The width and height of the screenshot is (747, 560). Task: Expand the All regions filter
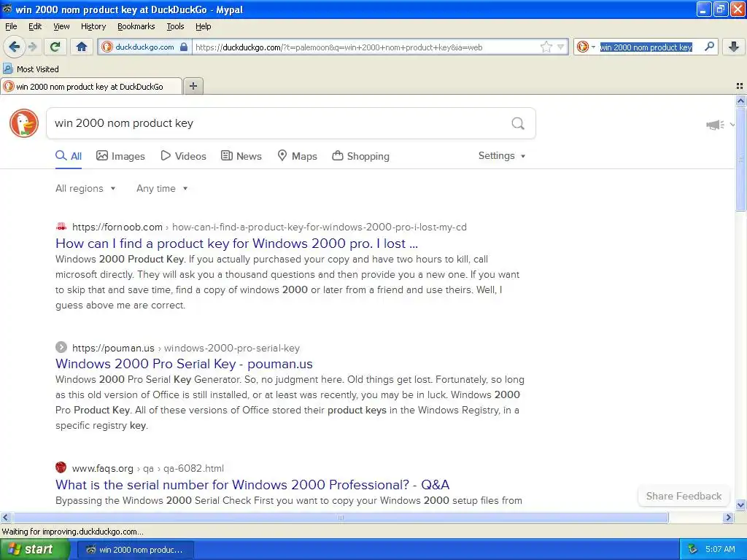(85, 189)
